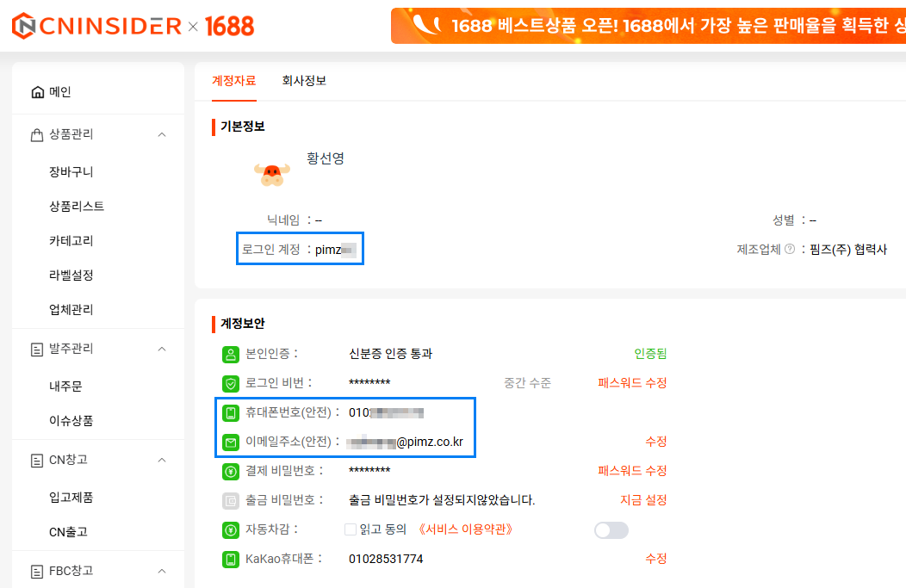Select the 계정자료 tab
The width and height of the screenshot is (906, 588).
click(234, 81)
